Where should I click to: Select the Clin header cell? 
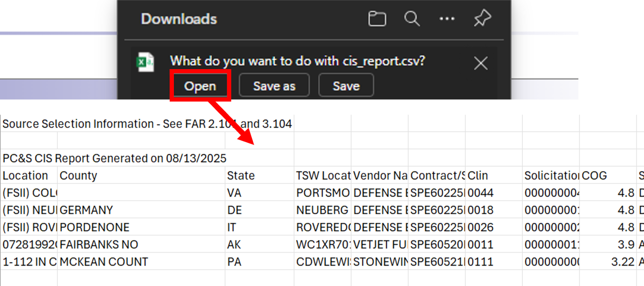point(494,175)
